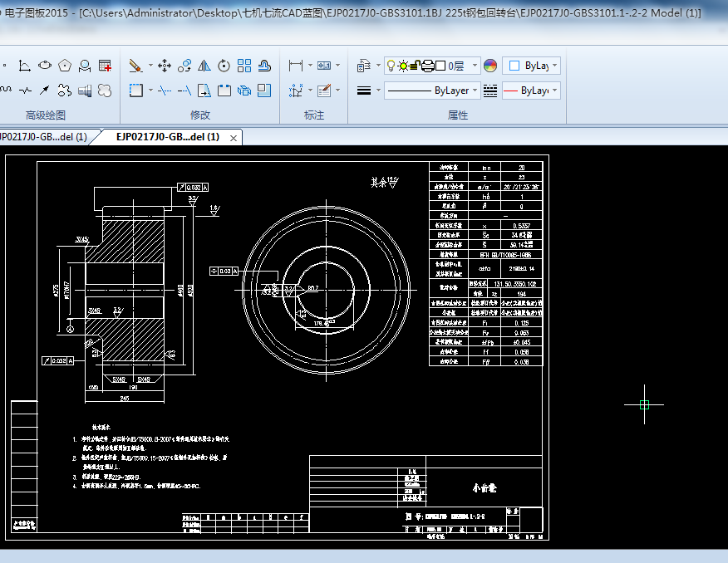Toggle the layer lock padlock icon
The width and height of the screenshot is (728, 563).
(x=416, y=66)
